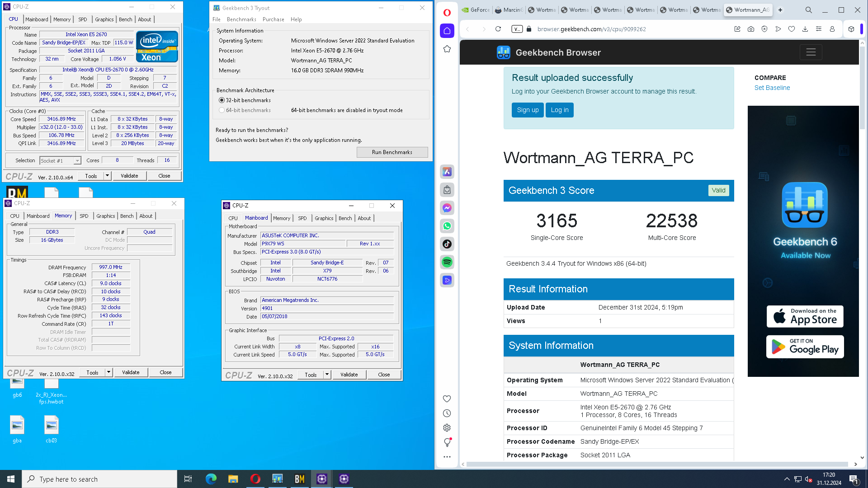
Task: Open Windows Start menu
Action: 11,479
